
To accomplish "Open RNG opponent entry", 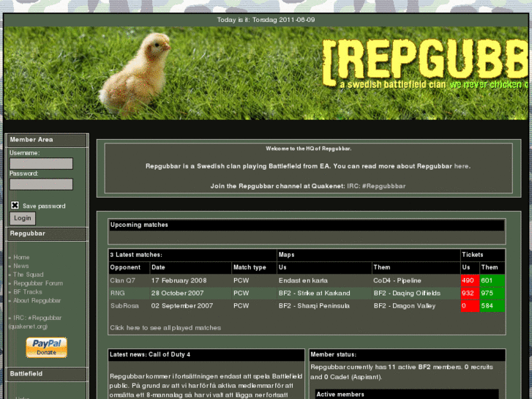I will pyautogui.click(x=117, y=293).
